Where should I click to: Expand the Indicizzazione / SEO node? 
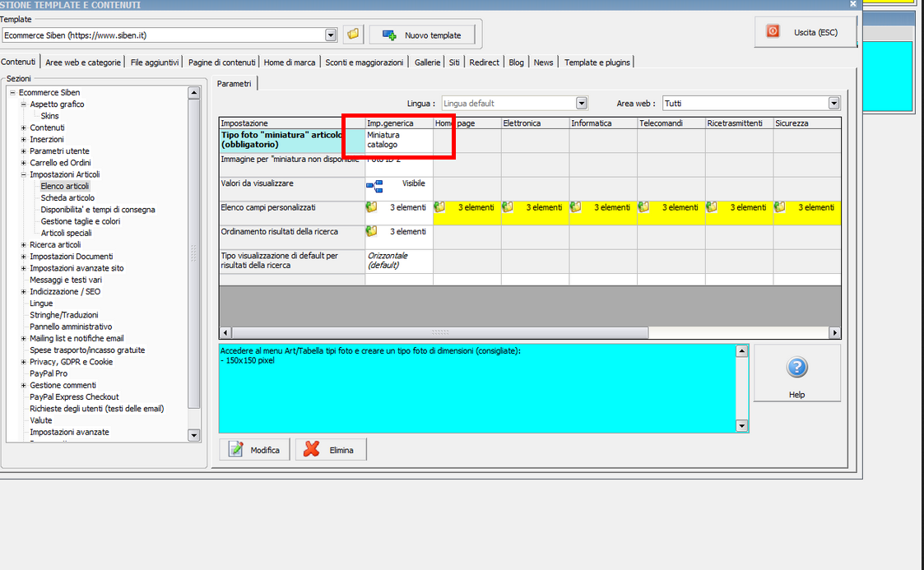tap(24, 291)
